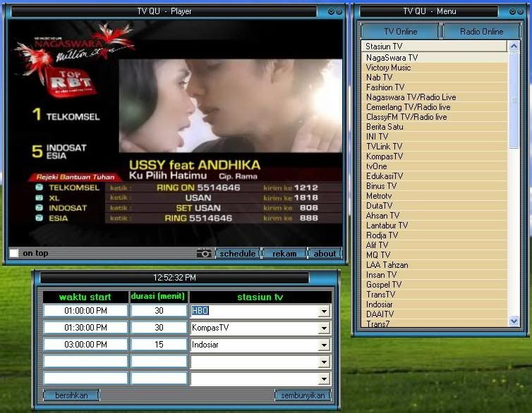Select KompasTV in the station list
The height and width of the screenshot is (413, 532).
click(x=435, y=156)
